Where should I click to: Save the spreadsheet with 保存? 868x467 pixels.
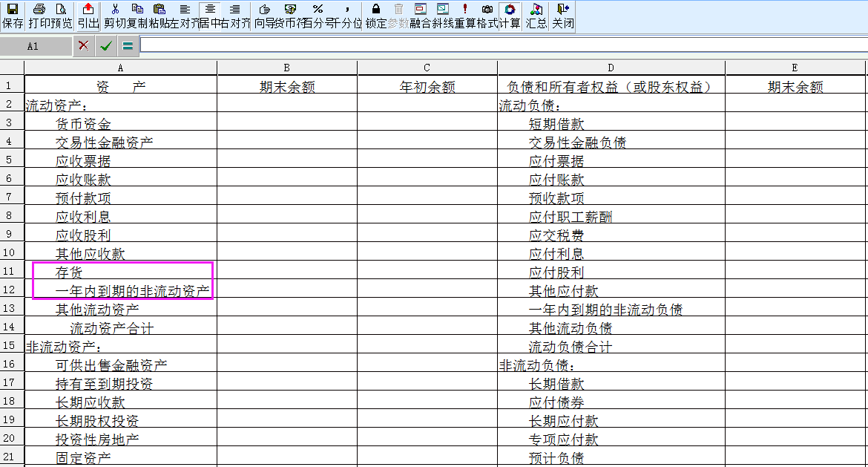[10, 13]
